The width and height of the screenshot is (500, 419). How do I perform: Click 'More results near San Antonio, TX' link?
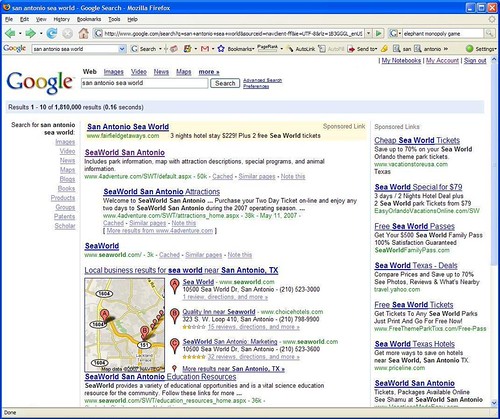(x=234, y=369)
